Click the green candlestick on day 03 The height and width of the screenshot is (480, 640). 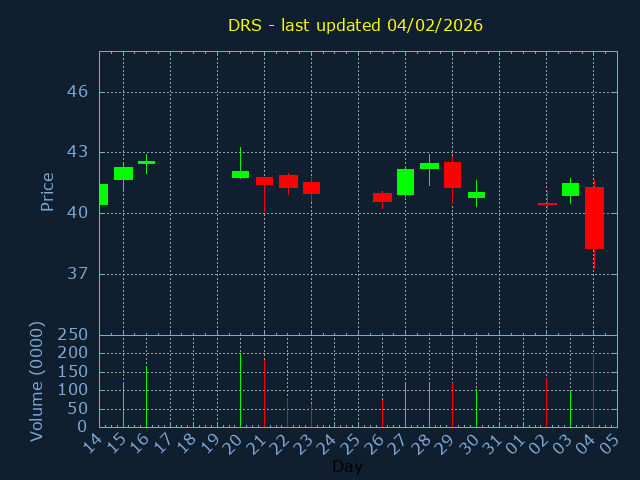click(x=570, y=189)
